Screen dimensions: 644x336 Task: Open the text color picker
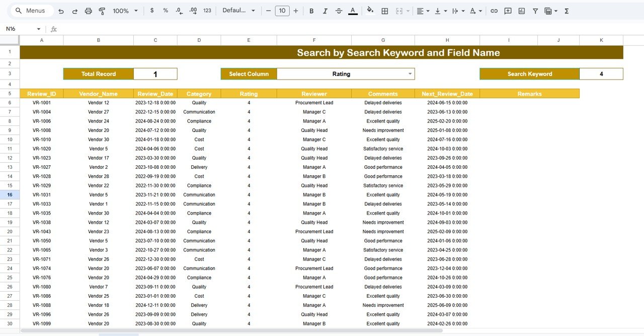352,10
